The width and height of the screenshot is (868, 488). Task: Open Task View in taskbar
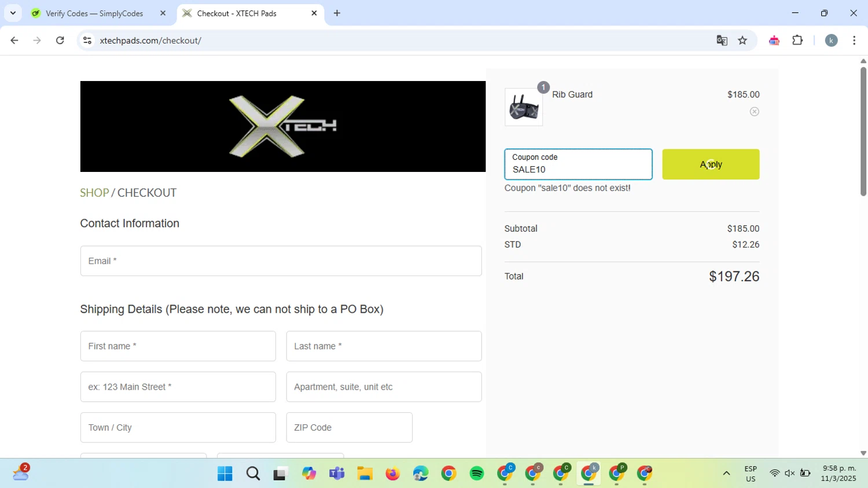tap(281, 474)
